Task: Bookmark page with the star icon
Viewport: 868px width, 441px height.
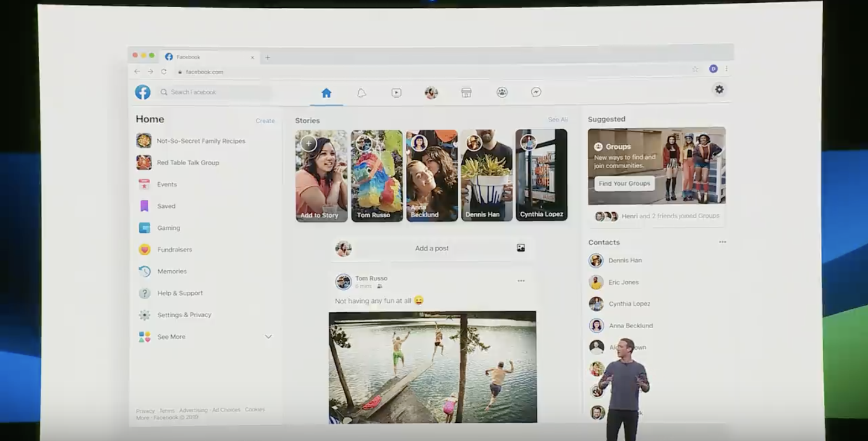Action: 695,69
